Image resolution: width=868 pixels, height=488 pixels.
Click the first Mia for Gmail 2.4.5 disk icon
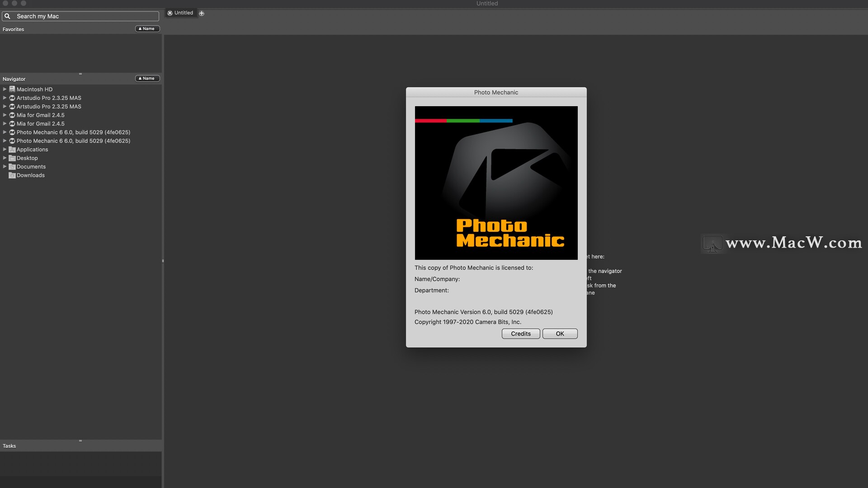tap(12, 115)
